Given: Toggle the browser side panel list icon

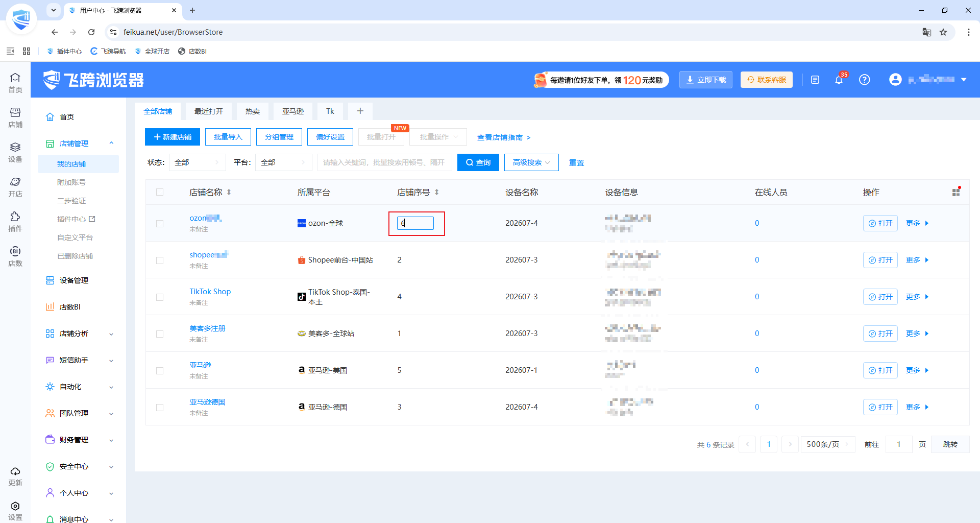Looking at the screenshot, I should [10, 51].
